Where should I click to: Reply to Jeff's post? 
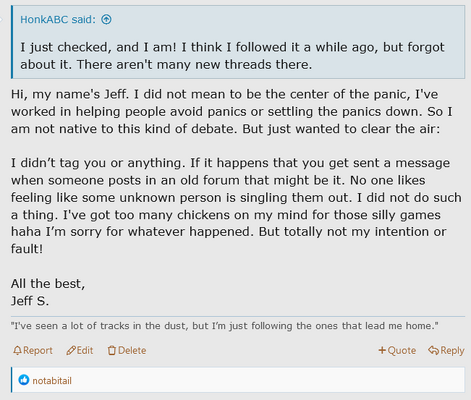pos(446,350)
